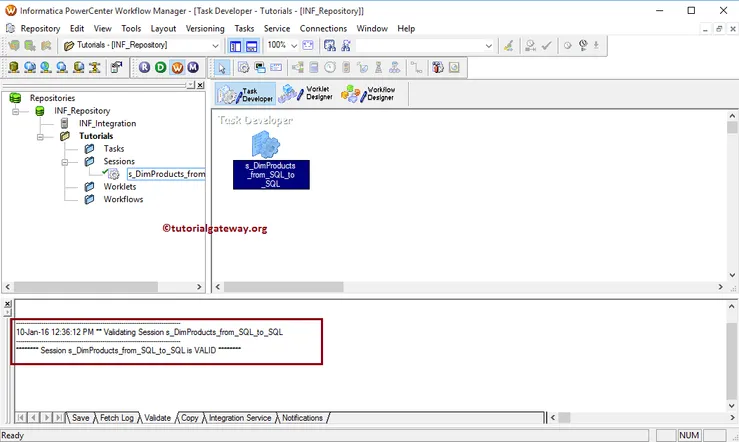Close the Navigator panel

[x=200, y=85]
